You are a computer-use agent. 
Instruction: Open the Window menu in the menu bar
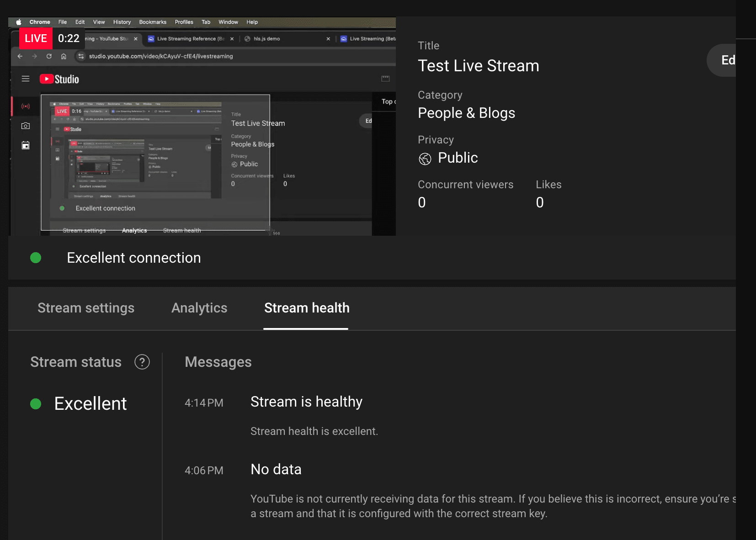228,22
